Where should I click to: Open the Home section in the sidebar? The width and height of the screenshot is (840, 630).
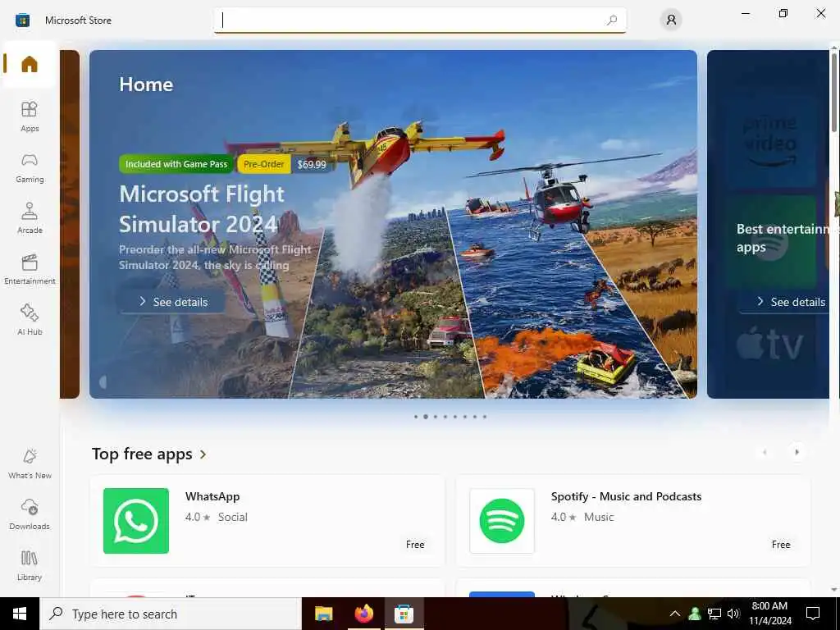click(x=30, y=64)
